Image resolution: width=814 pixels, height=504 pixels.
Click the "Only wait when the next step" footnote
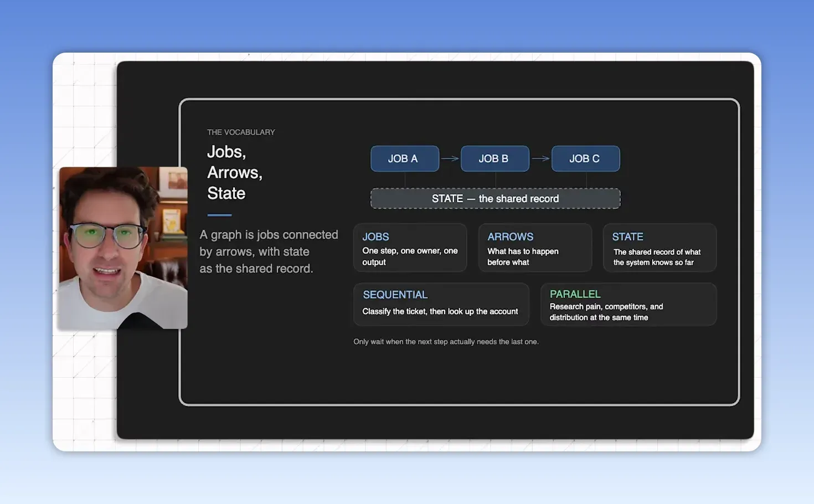click(x=446, y=342)
